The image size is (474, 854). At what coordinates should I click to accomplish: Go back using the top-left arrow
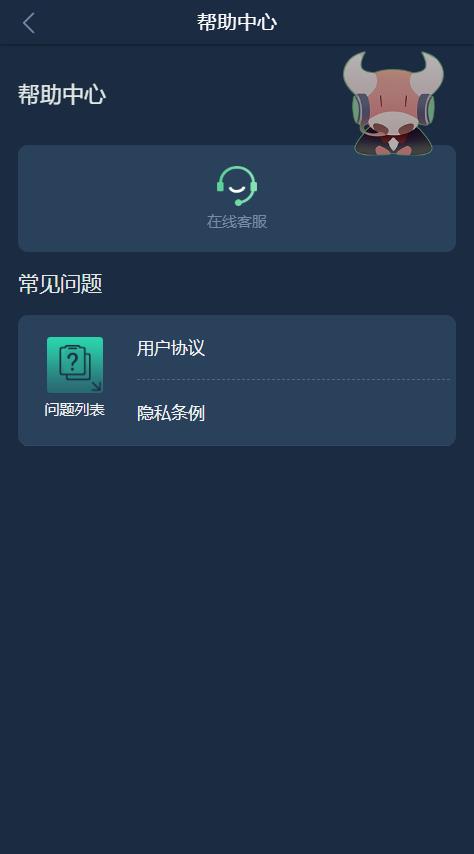tap(29, 23)
